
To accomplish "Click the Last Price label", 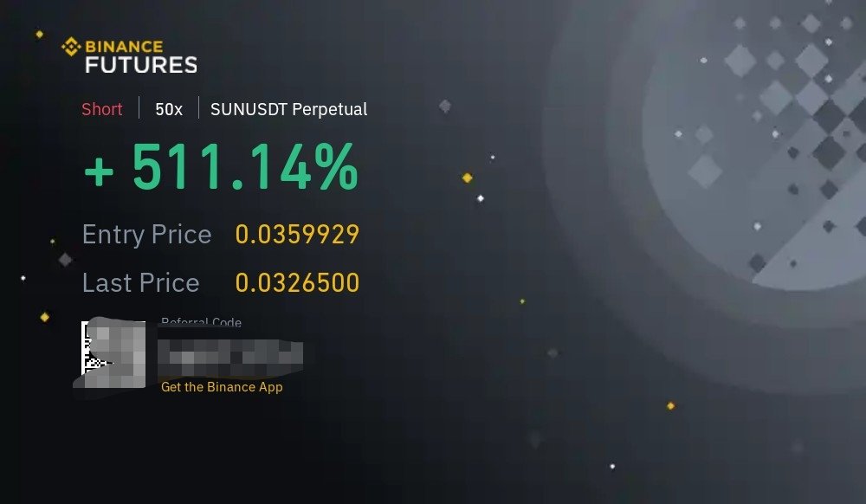I will 141,282.
